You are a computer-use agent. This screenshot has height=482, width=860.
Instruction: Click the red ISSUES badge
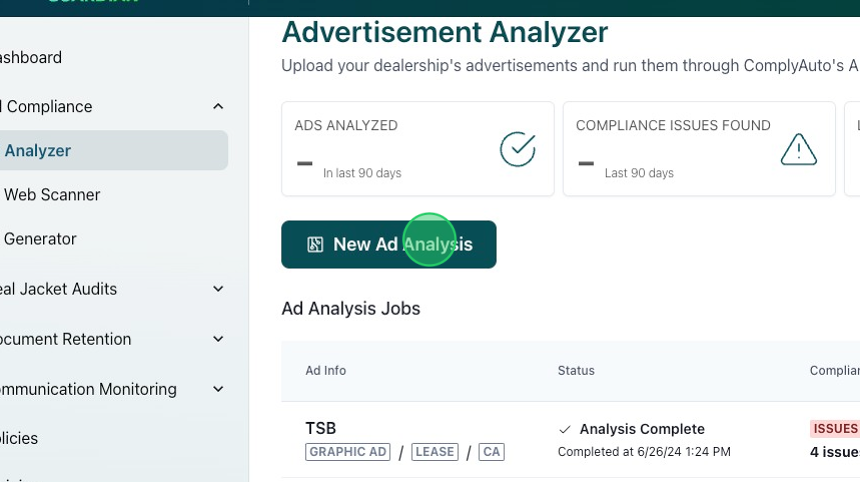coord(835,429)
